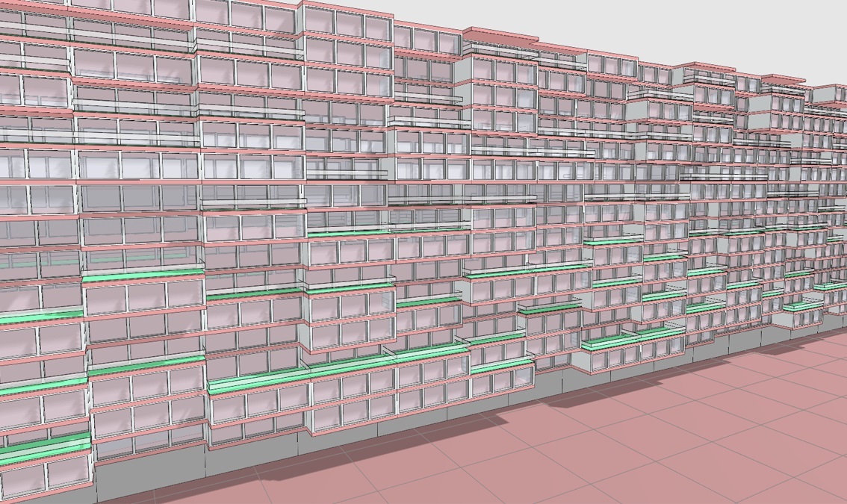Pick the bottom-left corner ground-floor window unit

coord(45,478)
